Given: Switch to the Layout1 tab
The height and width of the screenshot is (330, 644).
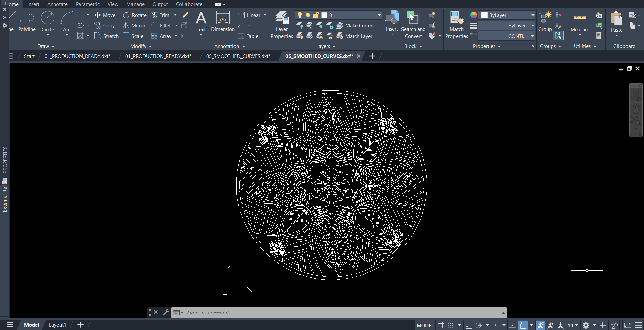Looking at the screenshot, I should point(57,325).
